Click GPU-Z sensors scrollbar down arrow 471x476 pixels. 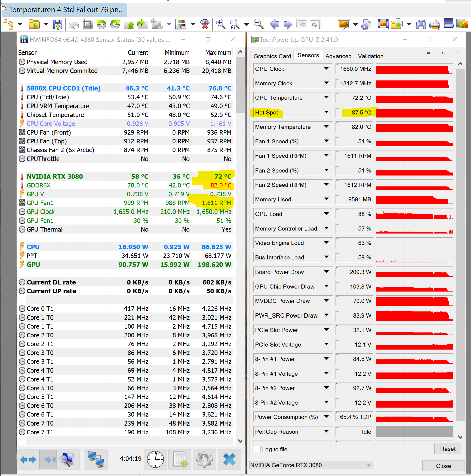coord(460,437)
